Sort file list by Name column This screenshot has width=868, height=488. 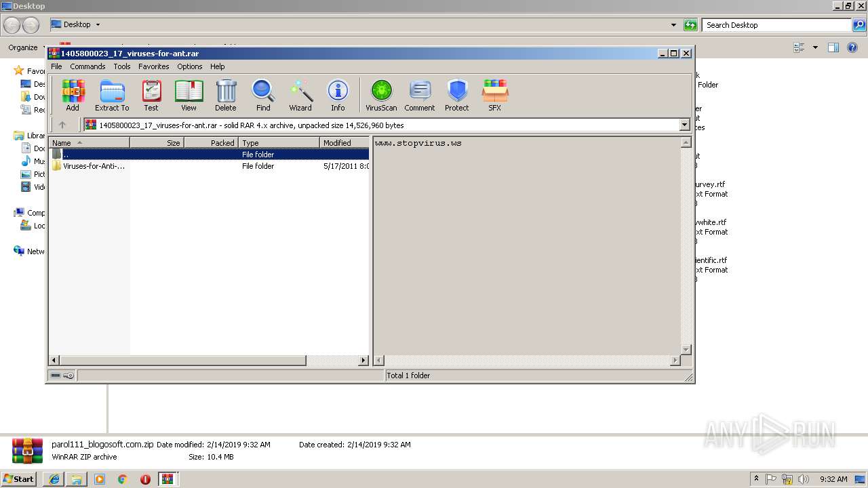(89, 143)
